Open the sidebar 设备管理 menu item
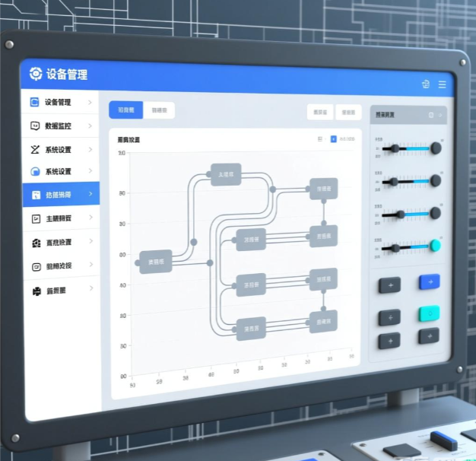 coord(60,102)
